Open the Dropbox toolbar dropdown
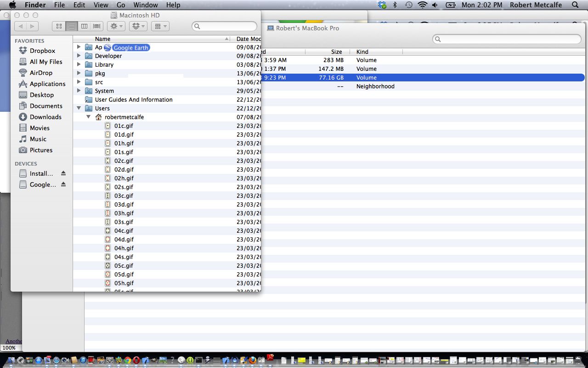588x368 pixels. pos(138,26)
